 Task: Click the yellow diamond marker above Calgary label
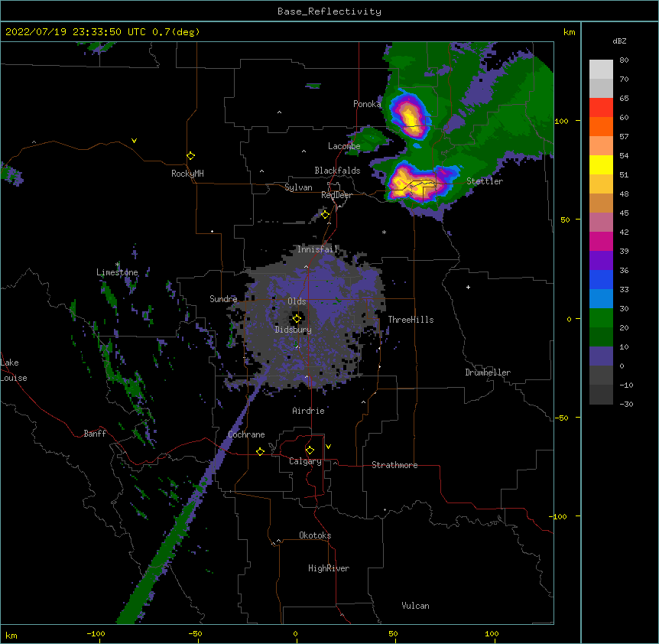(310, 450)
